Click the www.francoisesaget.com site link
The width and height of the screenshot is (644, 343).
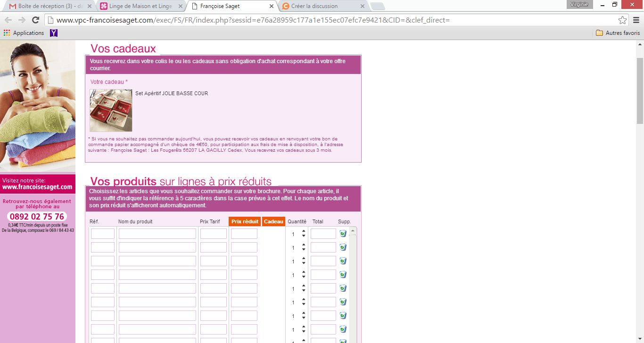click(37, 187)
